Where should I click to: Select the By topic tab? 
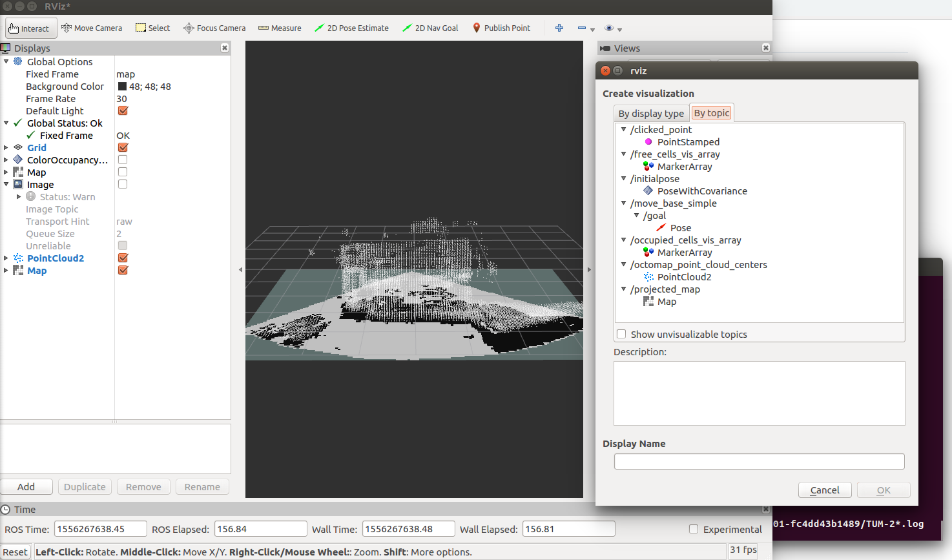point(711,112)
